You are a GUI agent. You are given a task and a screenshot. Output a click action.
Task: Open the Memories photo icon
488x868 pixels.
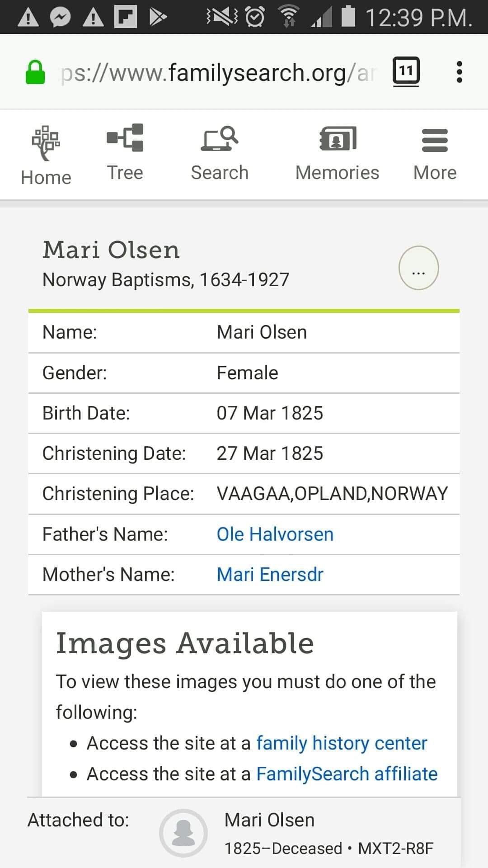pyautogui.click(x=338, y=138)
